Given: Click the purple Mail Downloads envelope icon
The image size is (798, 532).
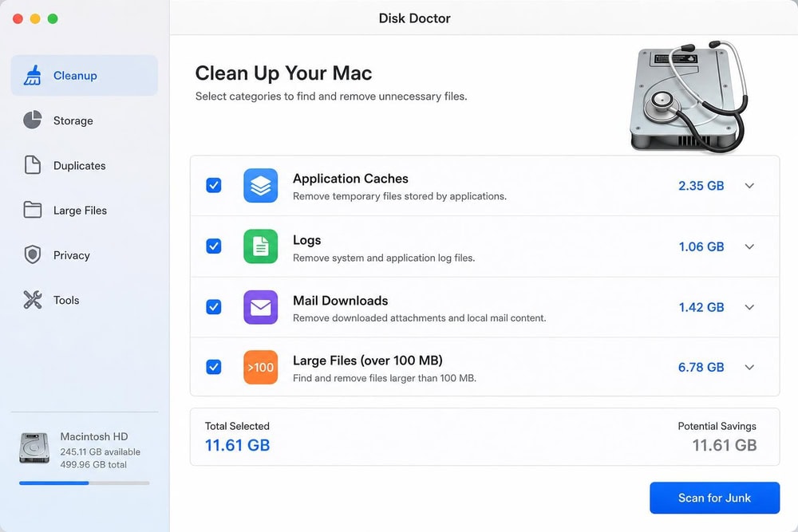Looking at the screenshot, I should click(261, 307).
